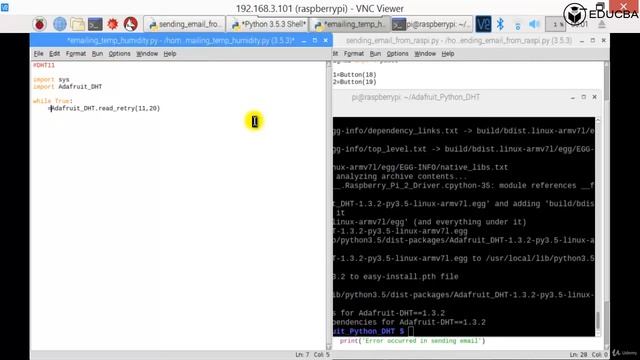The height and width of the screenshot is (360, 640).
Task: Open the Mathematica red spiky icon
Action: click(113, 24)
